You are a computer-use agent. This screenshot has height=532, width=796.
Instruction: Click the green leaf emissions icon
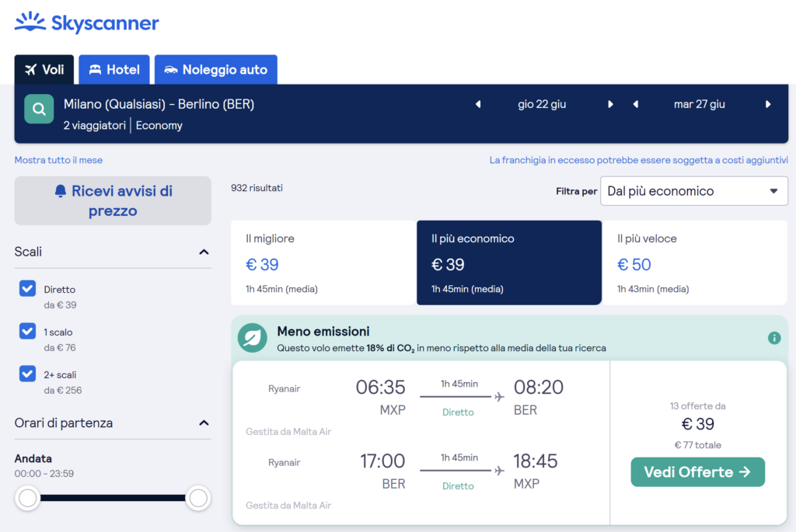pyautogui.click(x=252, y=338)
